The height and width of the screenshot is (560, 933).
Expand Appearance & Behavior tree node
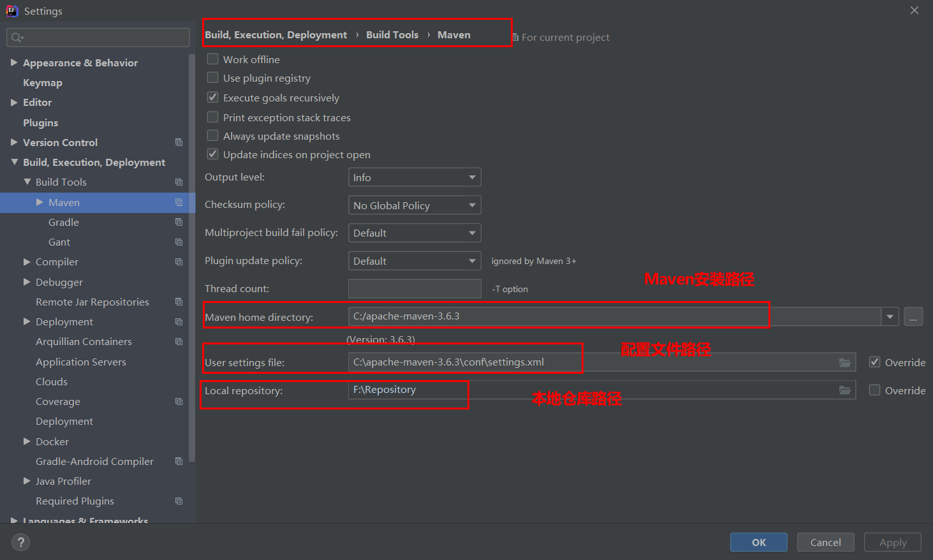click(14, 63)
